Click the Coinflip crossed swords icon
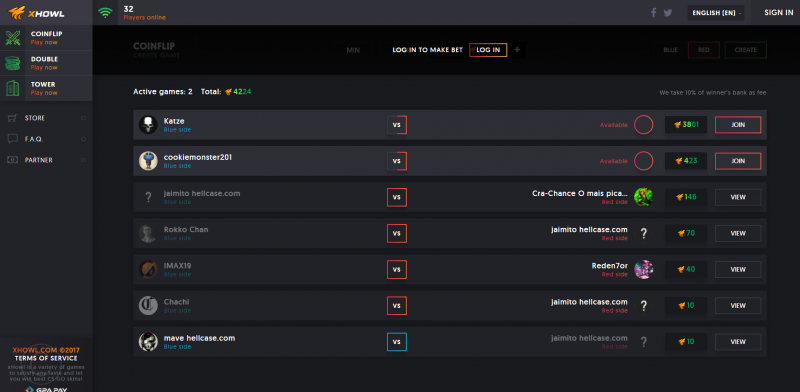This screenshot has width=800, height=392. tap(13, 38)
